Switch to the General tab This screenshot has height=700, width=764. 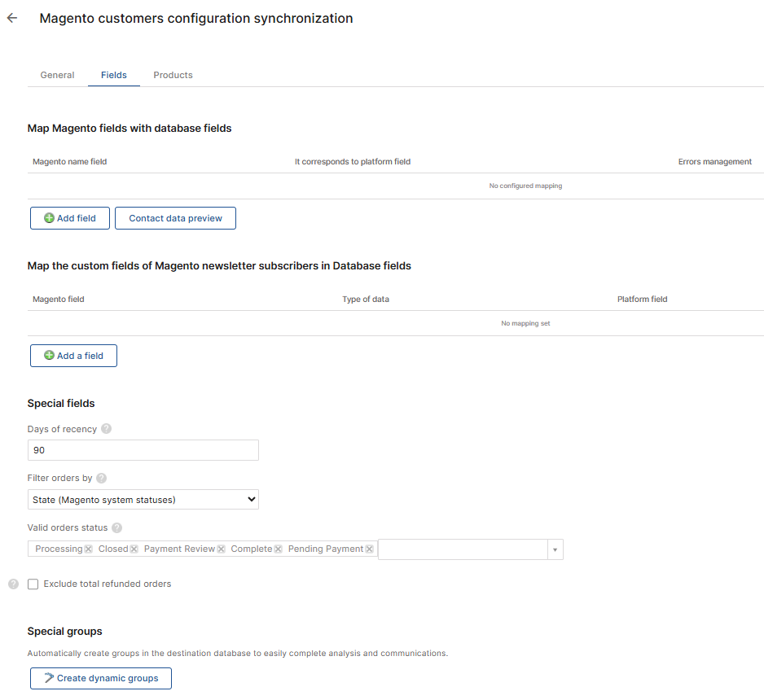coord(57,74)
